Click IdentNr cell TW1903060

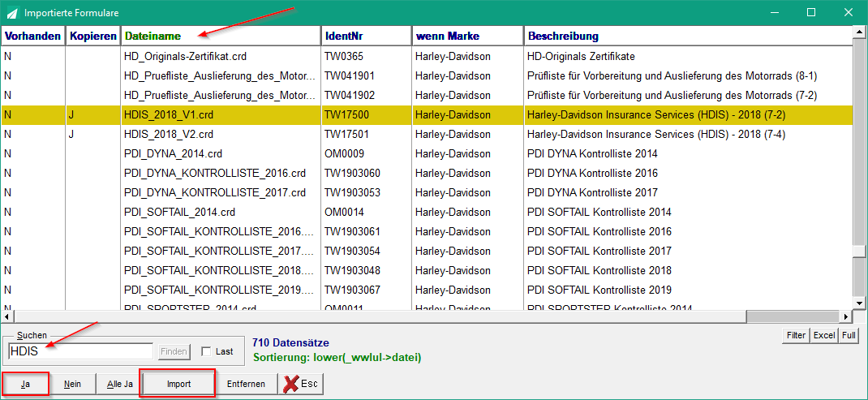353,173
